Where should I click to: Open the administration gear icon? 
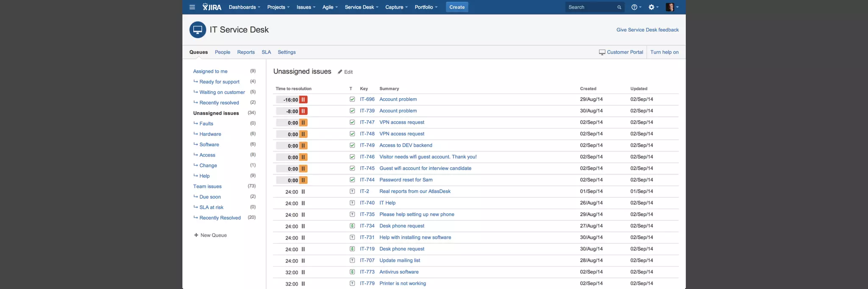tap(651, 7)
